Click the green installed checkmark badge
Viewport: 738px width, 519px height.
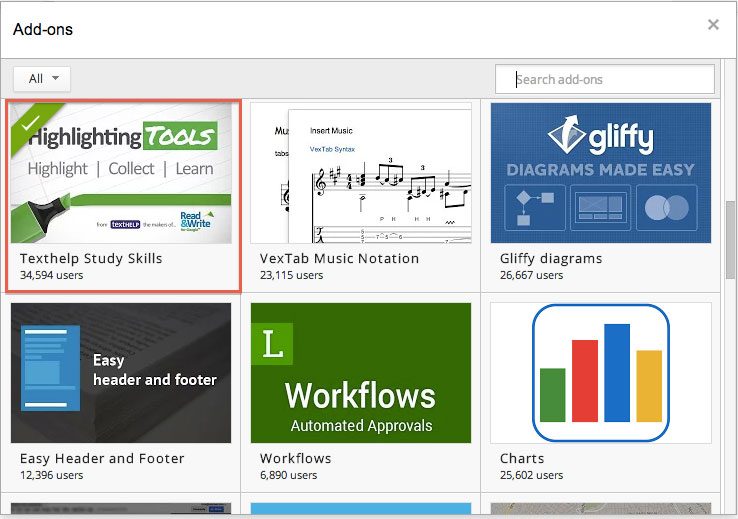[30, 122]
